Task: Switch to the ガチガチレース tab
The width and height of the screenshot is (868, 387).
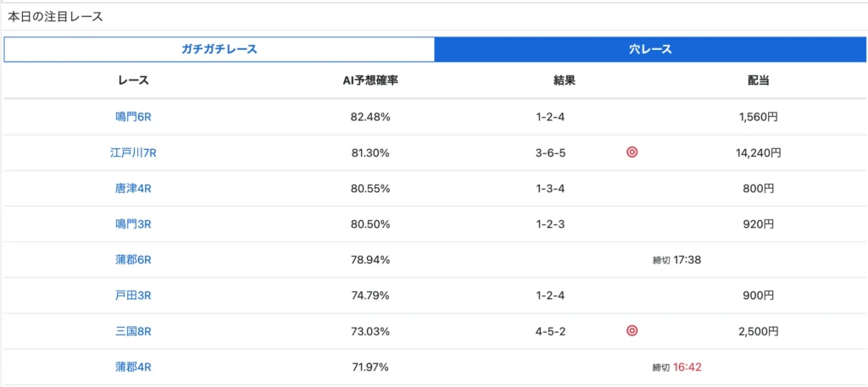Action: [x=219, y=50]
